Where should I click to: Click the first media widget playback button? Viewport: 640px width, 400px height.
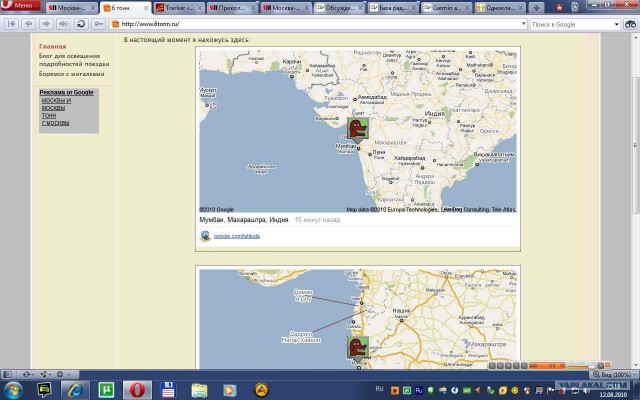tap(492, 366)
